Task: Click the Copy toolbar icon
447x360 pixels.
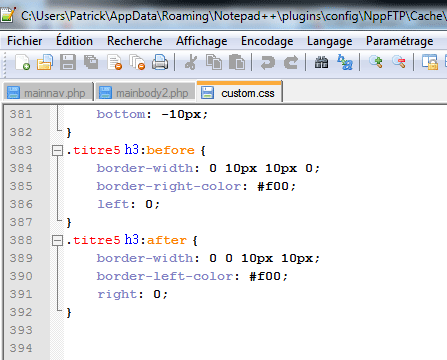Action: pos(214,62)
